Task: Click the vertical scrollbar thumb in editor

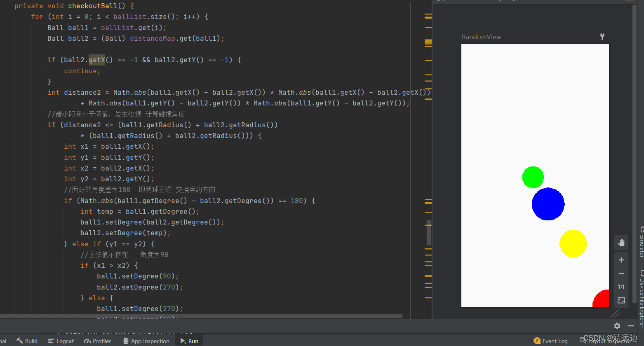Action: [x=429, y=233]
